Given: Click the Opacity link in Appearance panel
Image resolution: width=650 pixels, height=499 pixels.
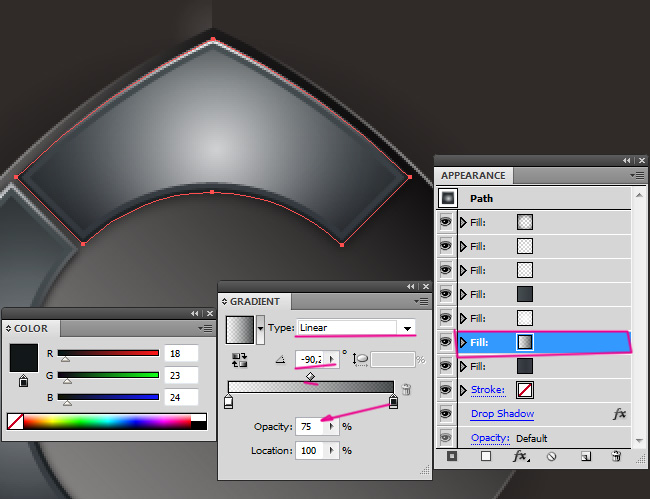Looking at the screenshot, I should coord(488,438).
